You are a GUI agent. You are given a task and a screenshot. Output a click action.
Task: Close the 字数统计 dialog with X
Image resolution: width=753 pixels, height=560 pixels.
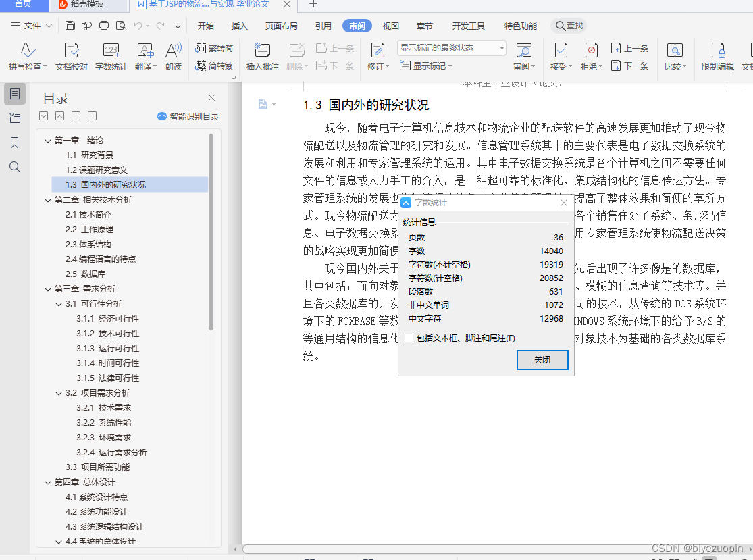564,203
